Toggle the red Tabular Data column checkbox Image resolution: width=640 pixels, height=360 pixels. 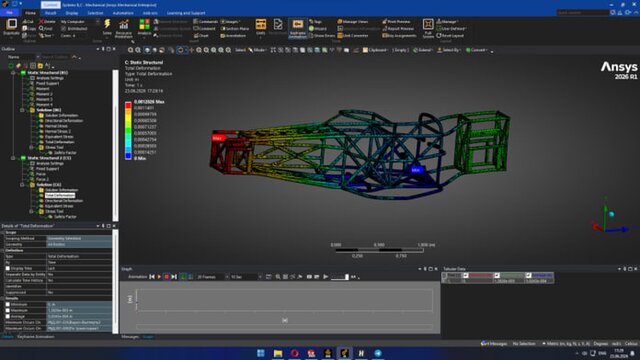point(466,276)
